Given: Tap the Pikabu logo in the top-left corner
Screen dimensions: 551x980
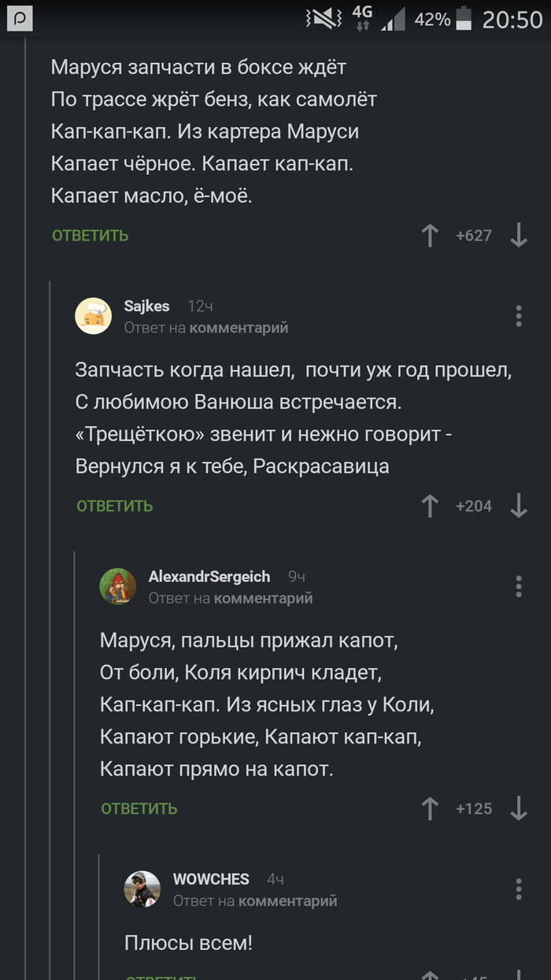Looking at the screenshot, I should tap(19, 19).
